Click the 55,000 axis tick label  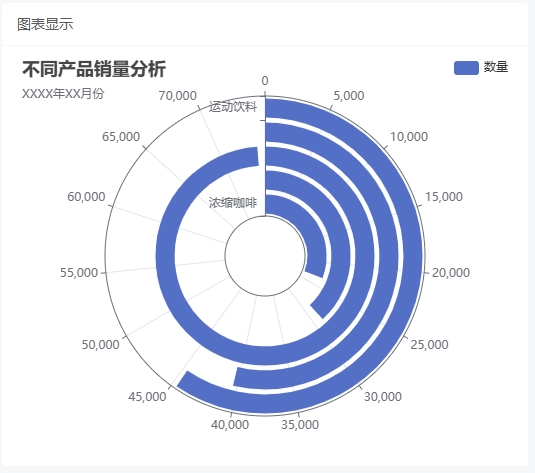(x=79, y=273)
